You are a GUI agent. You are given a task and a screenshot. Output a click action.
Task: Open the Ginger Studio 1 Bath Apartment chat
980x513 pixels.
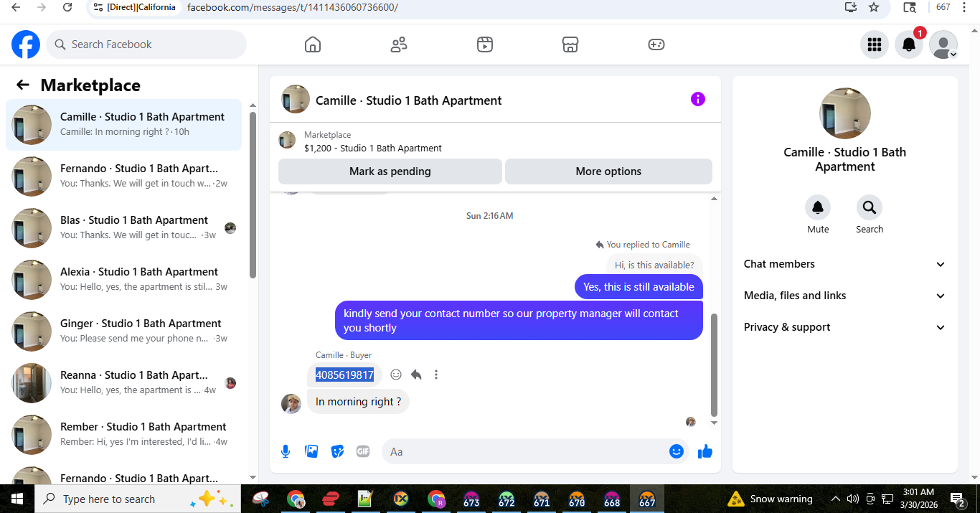(124, 331)
